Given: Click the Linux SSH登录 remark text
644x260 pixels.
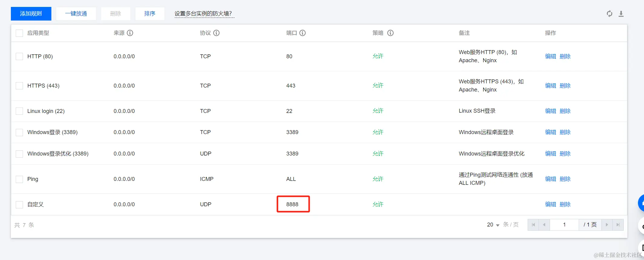Looking at the screenshot, I should click(477, 111).
